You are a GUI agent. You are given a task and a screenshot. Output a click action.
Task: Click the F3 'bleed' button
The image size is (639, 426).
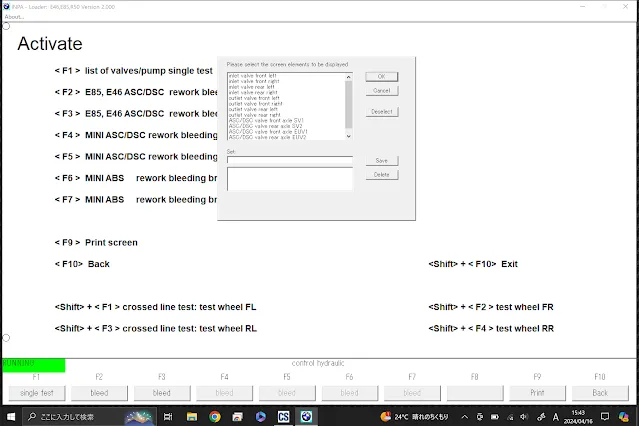(162, 393)
